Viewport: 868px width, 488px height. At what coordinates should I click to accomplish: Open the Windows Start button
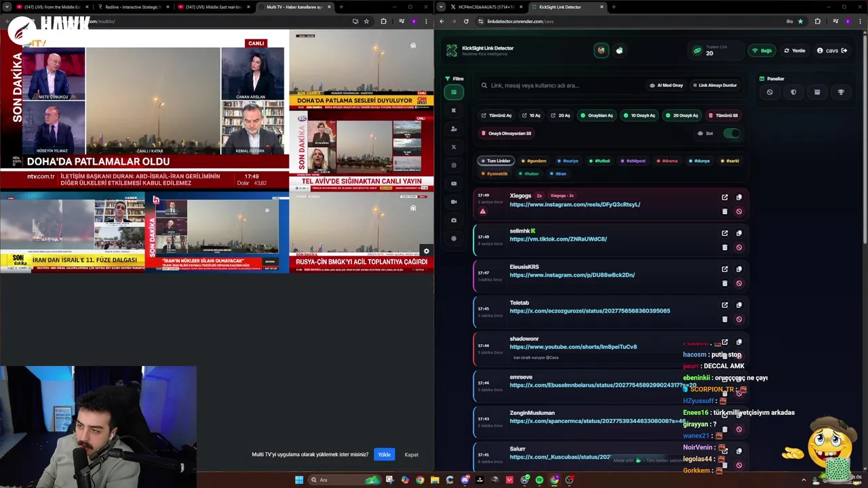point(299,480)
